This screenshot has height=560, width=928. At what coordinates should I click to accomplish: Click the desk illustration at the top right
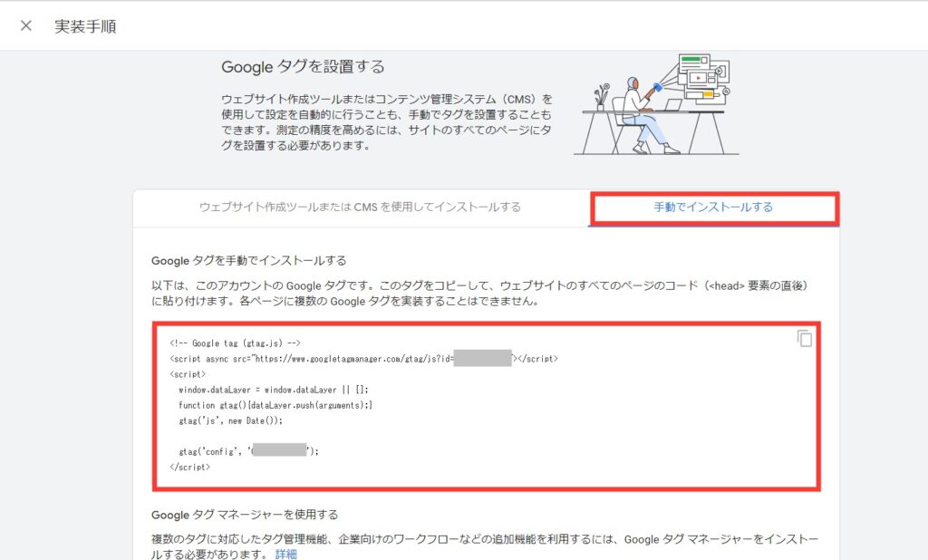655,105
